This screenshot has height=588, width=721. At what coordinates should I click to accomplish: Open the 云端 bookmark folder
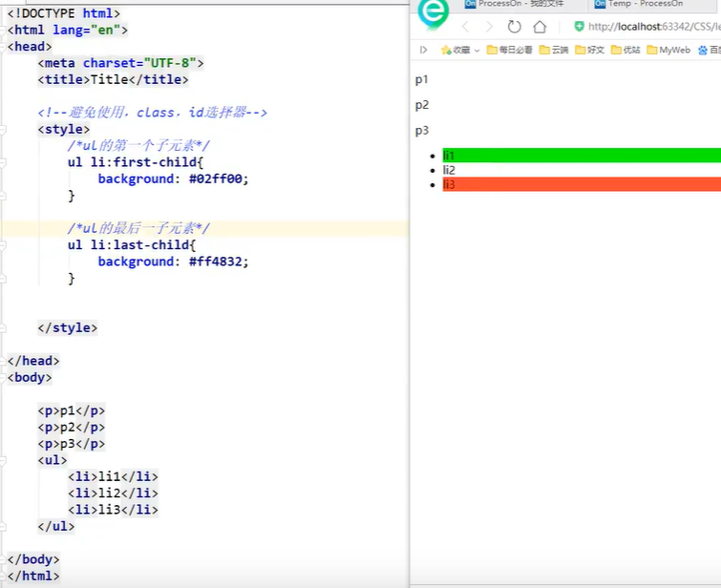pyautogui.click(x=554, y=50)
